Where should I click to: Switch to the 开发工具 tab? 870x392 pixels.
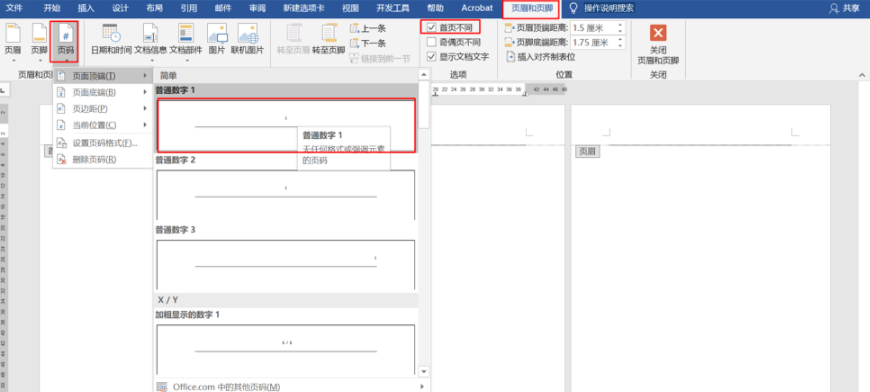(393, 8)
